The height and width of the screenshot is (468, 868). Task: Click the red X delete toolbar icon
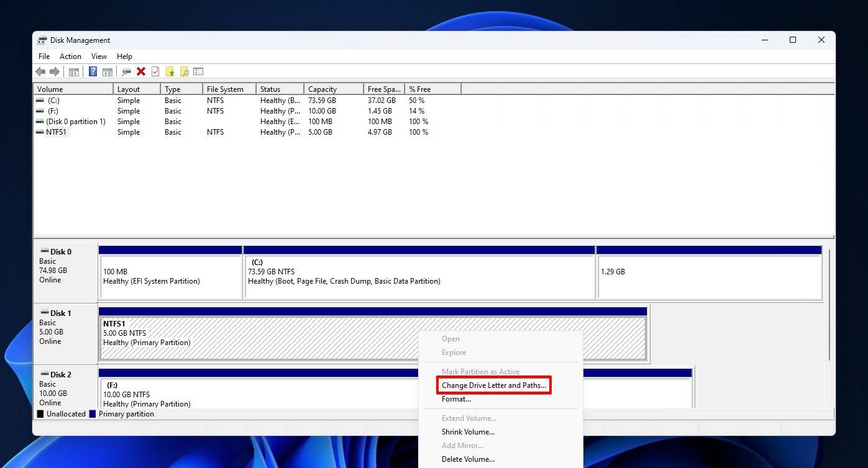pyautogui.click(x=141, y=72)
